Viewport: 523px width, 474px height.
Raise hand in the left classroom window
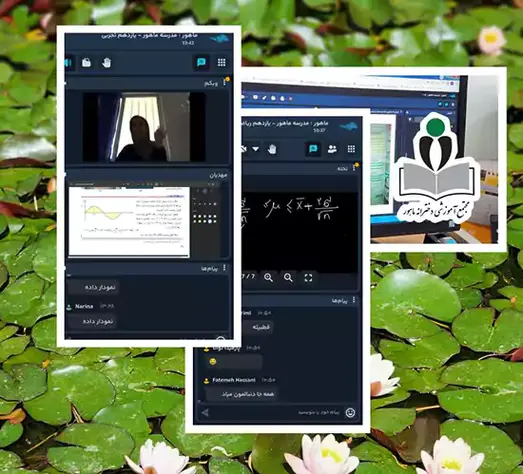pyautogui.click(x=106, y=63)
